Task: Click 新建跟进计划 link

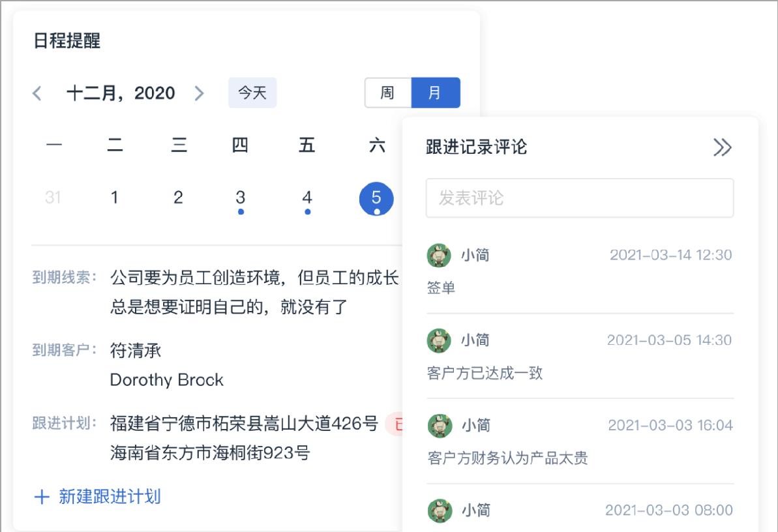Action: click(x=110, y=496)
